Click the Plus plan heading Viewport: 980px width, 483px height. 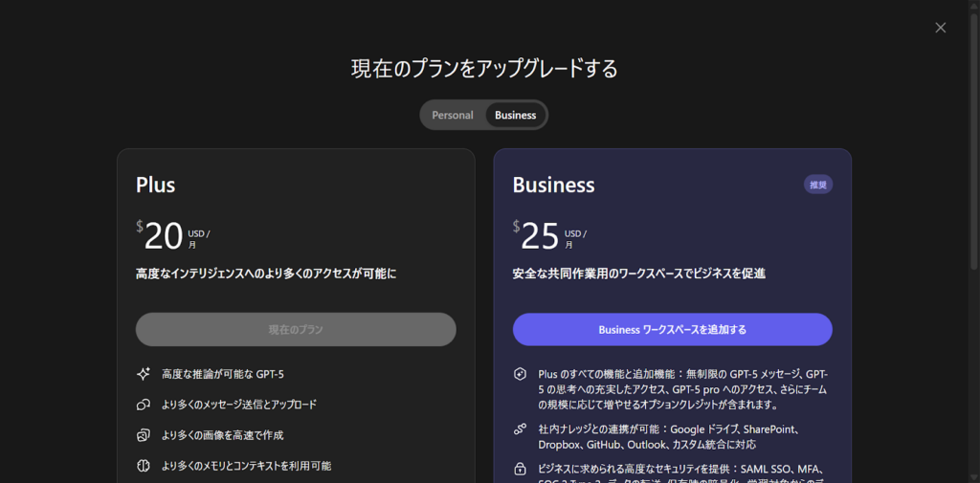pos(155,185)
